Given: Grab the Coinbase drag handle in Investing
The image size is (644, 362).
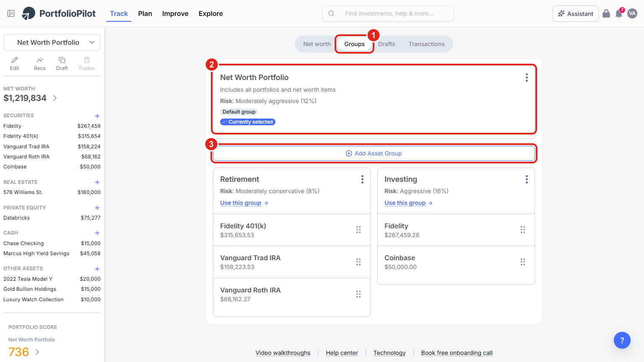Looking at the screenshot, I should (x=523, y=262).
